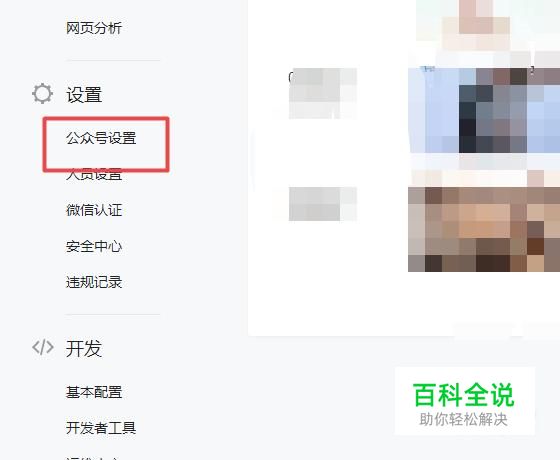Open 微信认证 page
This screenshot has width=560, height=460.
(x=94, y=210)
